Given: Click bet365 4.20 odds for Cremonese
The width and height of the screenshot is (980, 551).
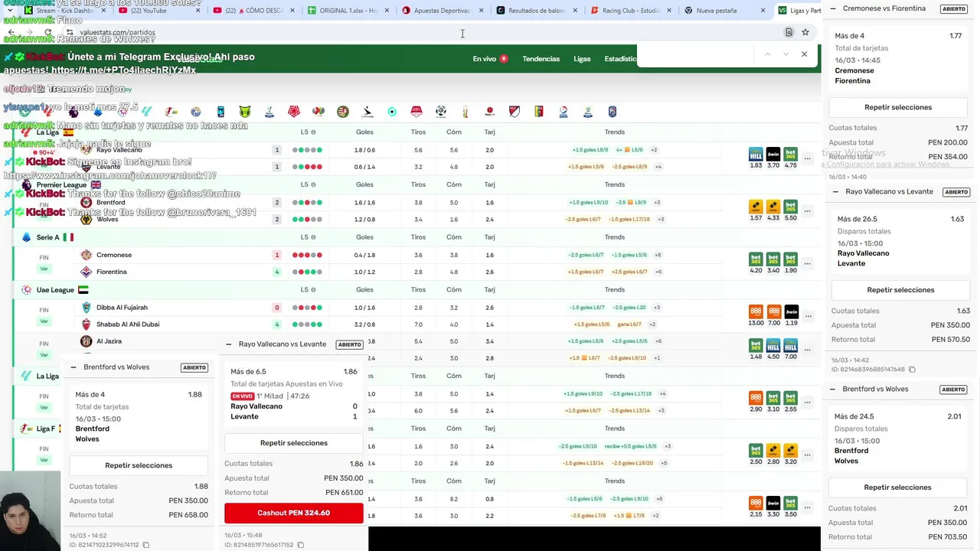Looking at the screenshot, I should click(756, 263).
